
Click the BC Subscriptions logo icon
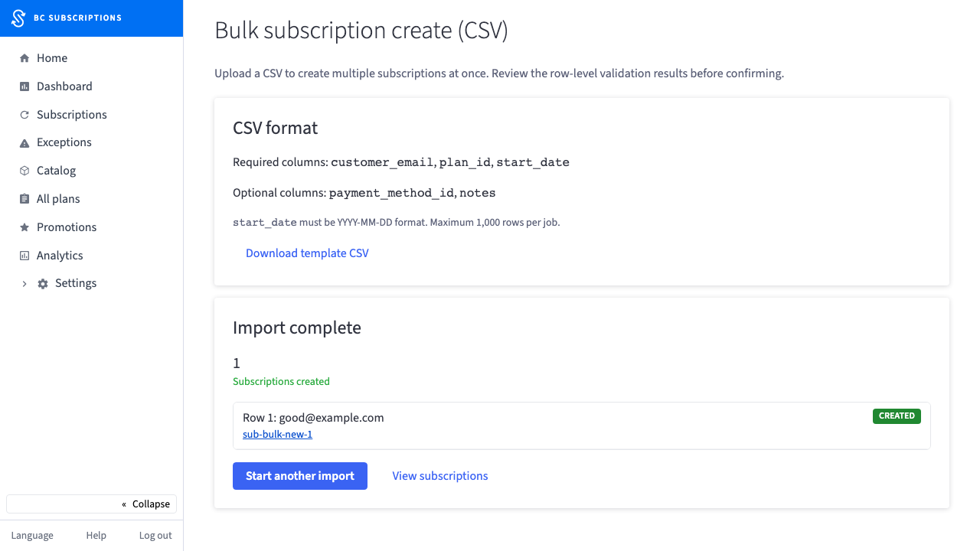click(x=18, y=18)
